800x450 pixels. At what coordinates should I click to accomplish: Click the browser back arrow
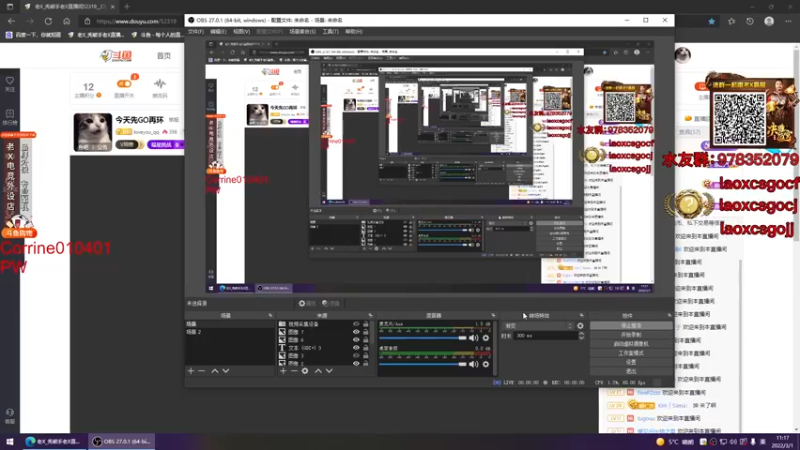pos(11,21)
